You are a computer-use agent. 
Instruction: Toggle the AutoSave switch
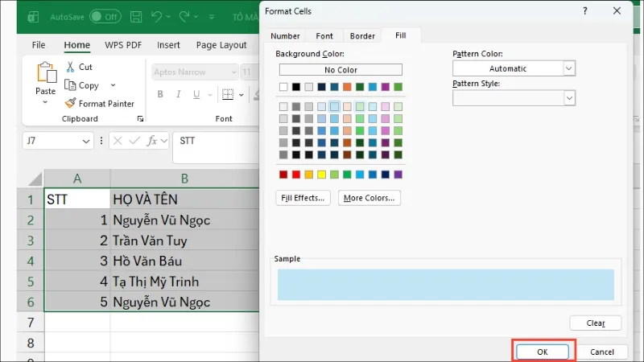point(105,16)
